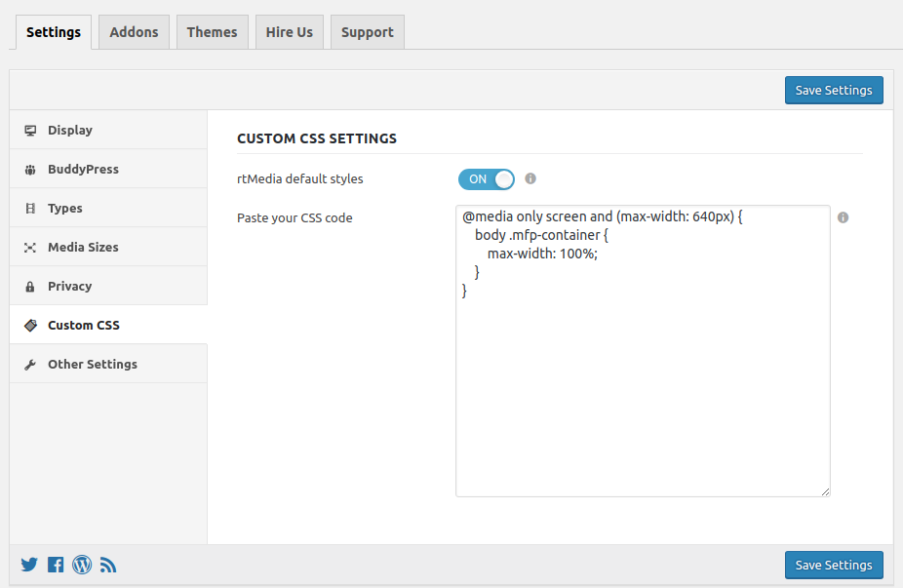Click info icon beside rtMedia default styles
This screenshot has height=588, width=903.
pos(530,178)
